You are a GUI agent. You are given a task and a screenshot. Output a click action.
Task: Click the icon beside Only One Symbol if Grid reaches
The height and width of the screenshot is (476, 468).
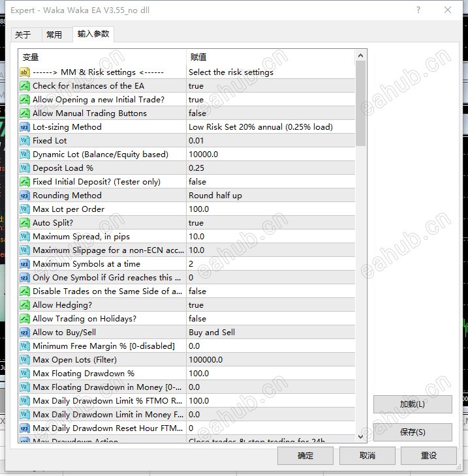(x=25, y=278)
